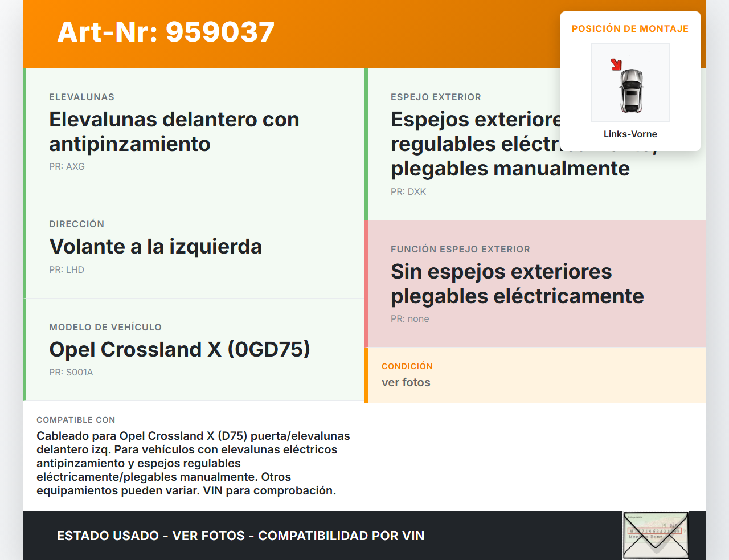Click the 'POSICIÓN DE MONTAJE' label
This screenshot has width=729, height=560.
[630, 29]
